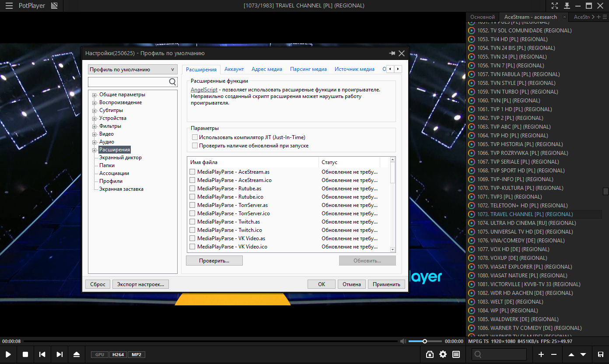Enable the JIT compiler checkbox

tap(195, 137)
